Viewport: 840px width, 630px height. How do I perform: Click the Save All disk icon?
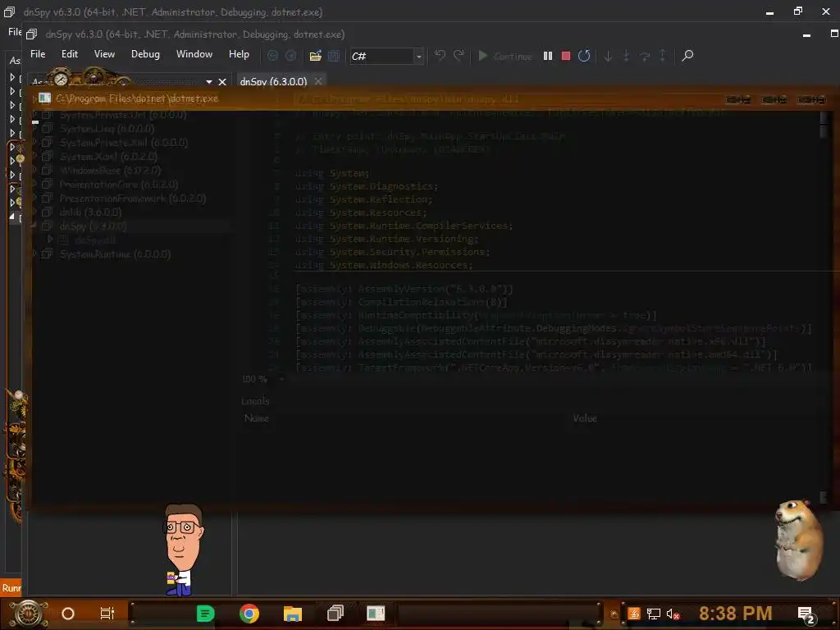pos(334,56)
